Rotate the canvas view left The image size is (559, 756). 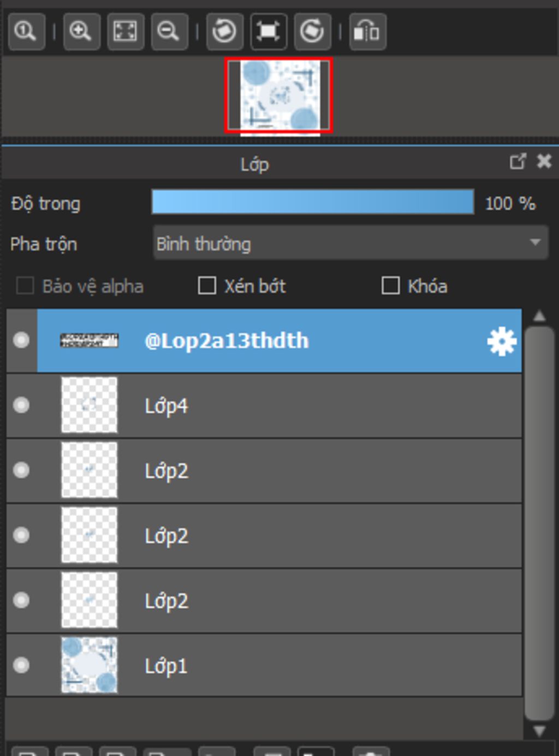224,31
